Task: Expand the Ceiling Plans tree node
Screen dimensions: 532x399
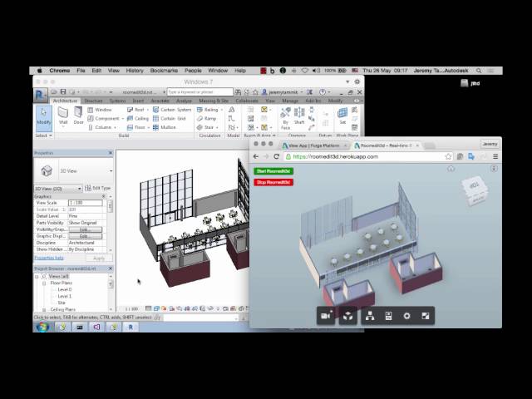Action: click(x=44, y=309)
